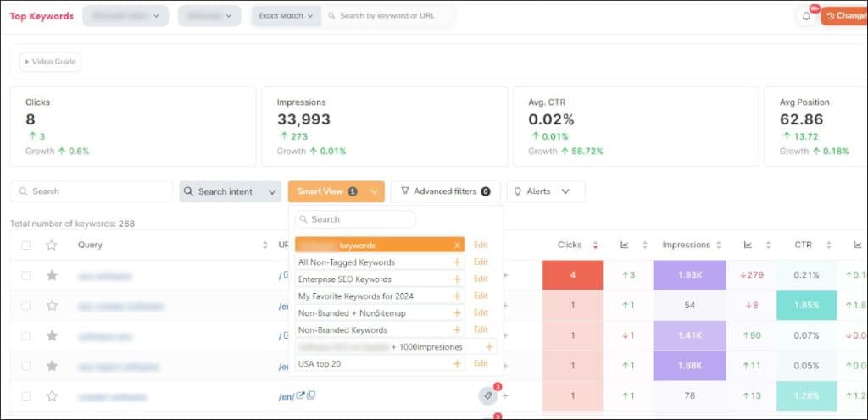Click the red Clicks cell showing 4

[572, 275]
